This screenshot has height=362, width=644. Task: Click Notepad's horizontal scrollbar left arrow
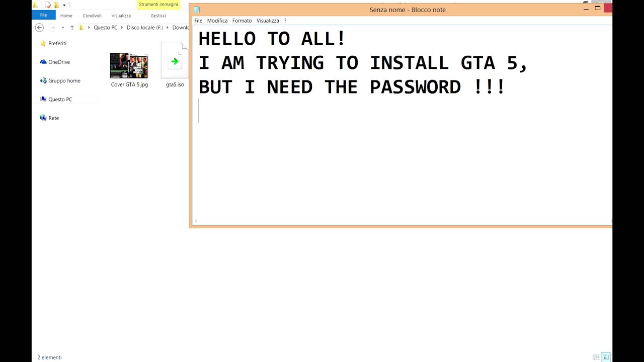(196, 221)
